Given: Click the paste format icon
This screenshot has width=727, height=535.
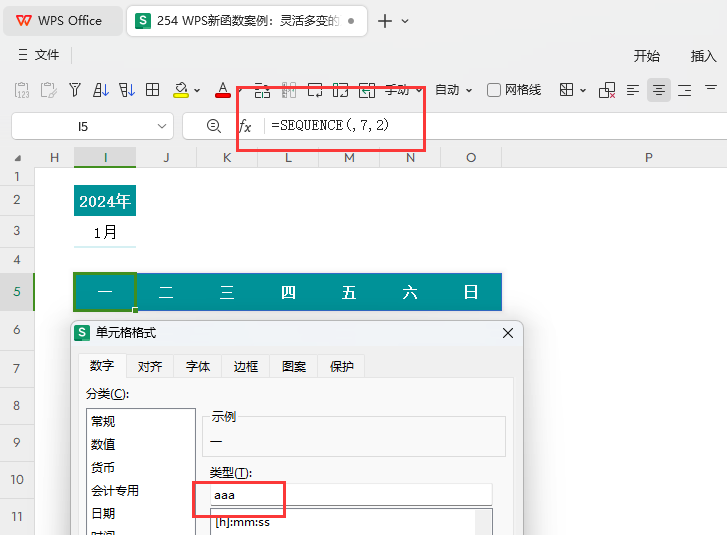Looking at the screenshot, I should point(48,90).
